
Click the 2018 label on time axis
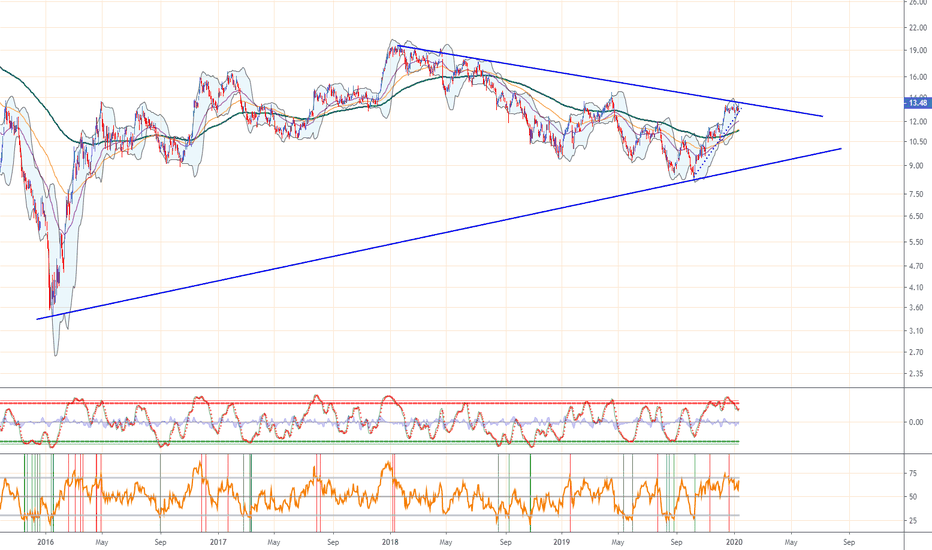[390, 542]
